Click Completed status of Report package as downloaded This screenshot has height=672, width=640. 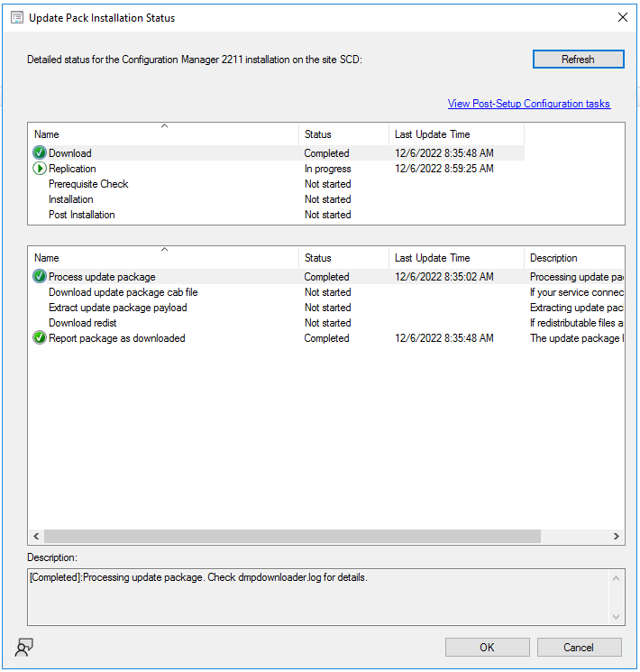point(327,338)
